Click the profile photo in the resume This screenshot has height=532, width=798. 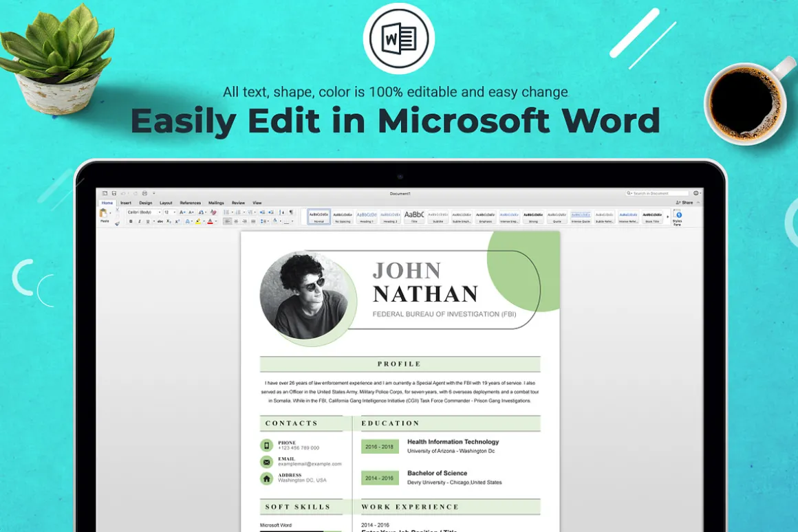[x=304, y=296]
